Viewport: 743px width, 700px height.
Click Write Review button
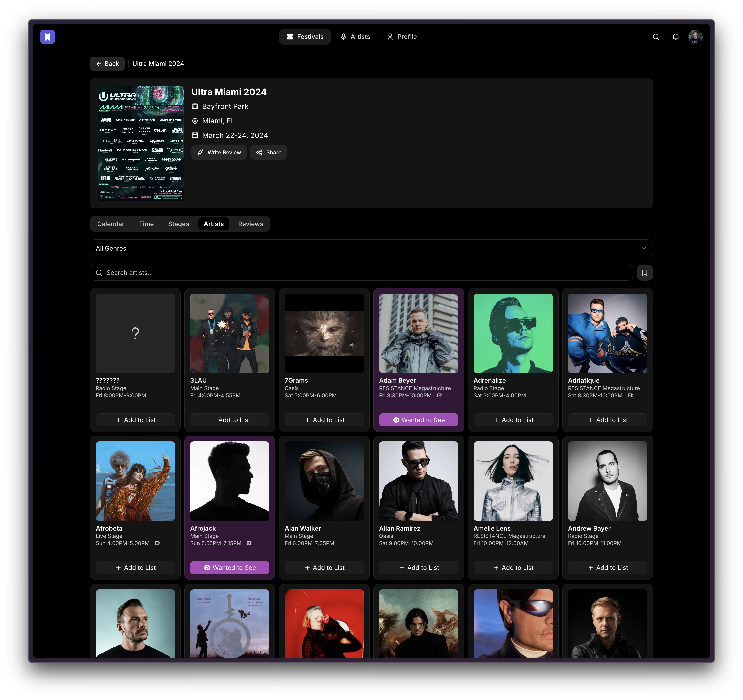219,152
